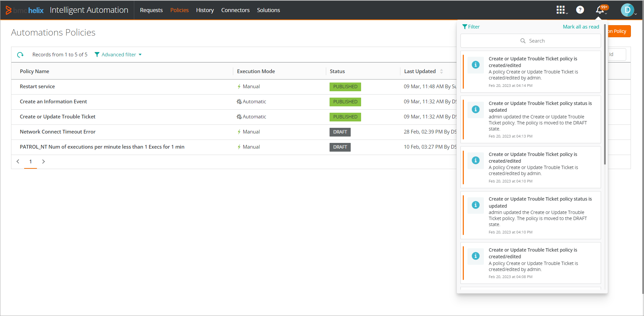644x316 pixels.
Task: Open Create or Update Trouble Ticket policy
Action: pos(58,117)
